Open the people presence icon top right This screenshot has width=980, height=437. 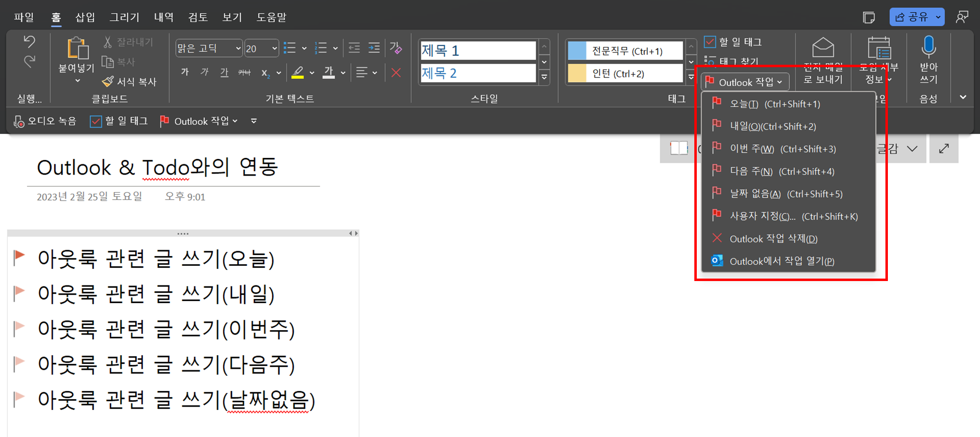point(962,17)
